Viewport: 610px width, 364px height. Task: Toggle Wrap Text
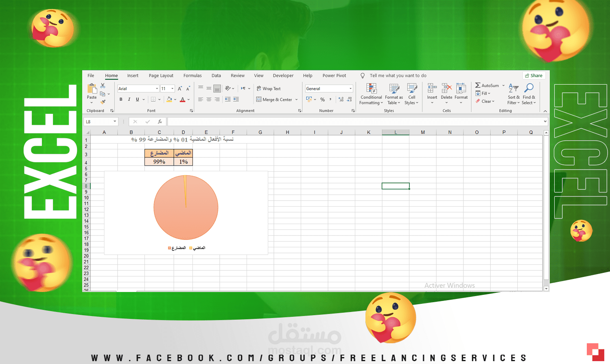(269, 89)
